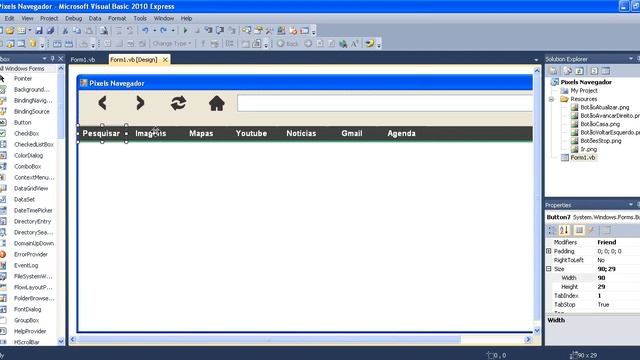This screenshot has width=640, height=360.
Task: Open the Change Type dropdown
Action: click(172, 43)
